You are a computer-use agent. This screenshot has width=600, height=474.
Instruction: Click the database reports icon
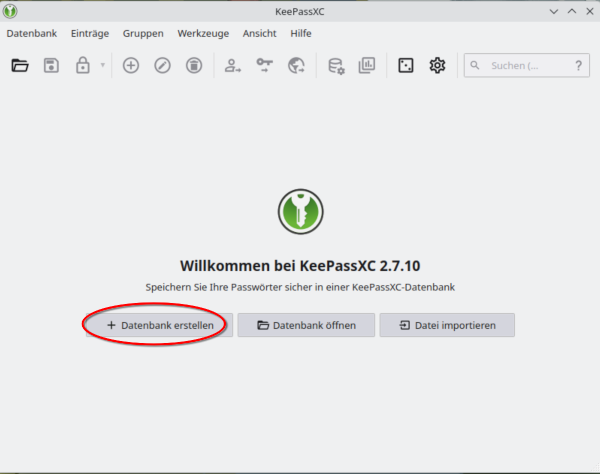[x=367, y=66]
